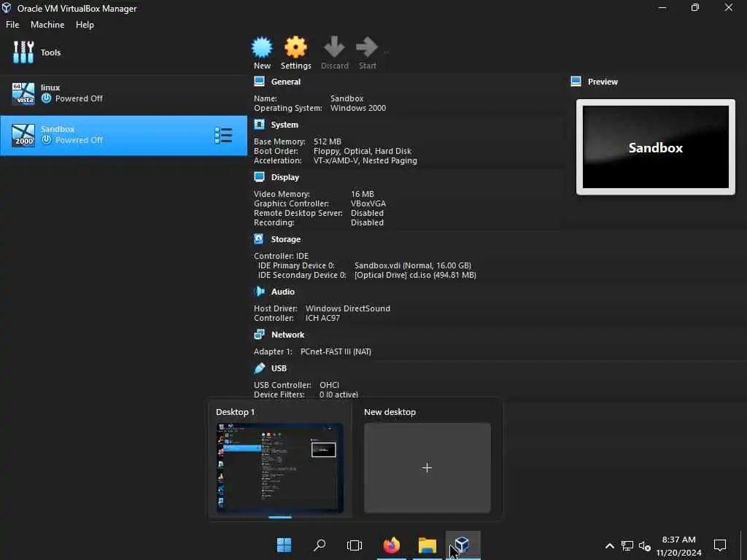Click the Preview panel icon
The width and height of the screenshot is (747, 560).
click(576, 82)
